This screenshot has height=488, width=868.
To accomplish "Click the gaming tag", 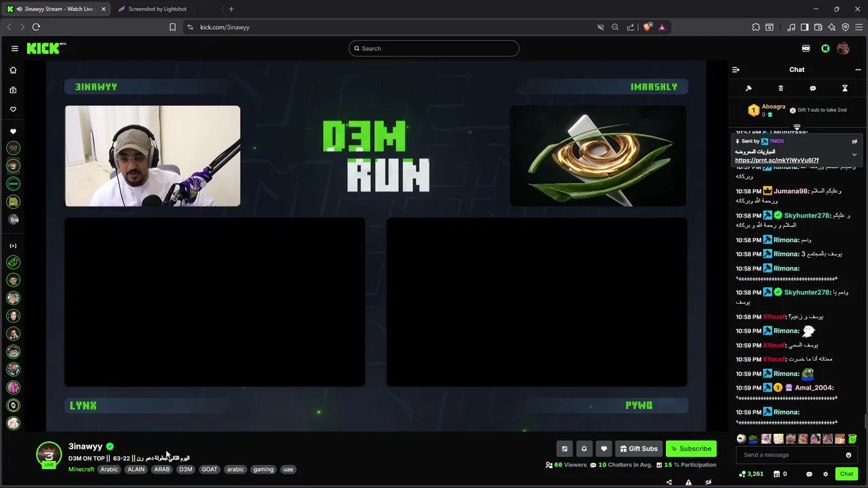I will [x=263, y=469].
